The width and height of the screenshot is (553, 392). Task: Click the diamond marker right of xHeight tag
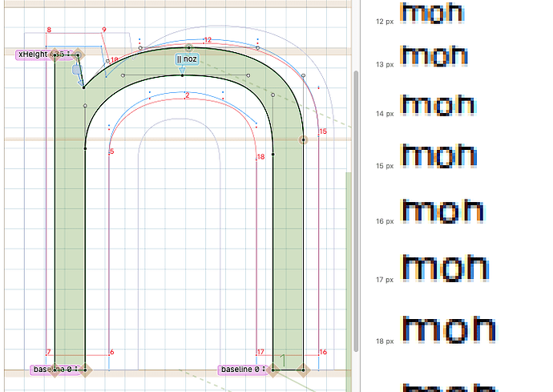(78, 55)
